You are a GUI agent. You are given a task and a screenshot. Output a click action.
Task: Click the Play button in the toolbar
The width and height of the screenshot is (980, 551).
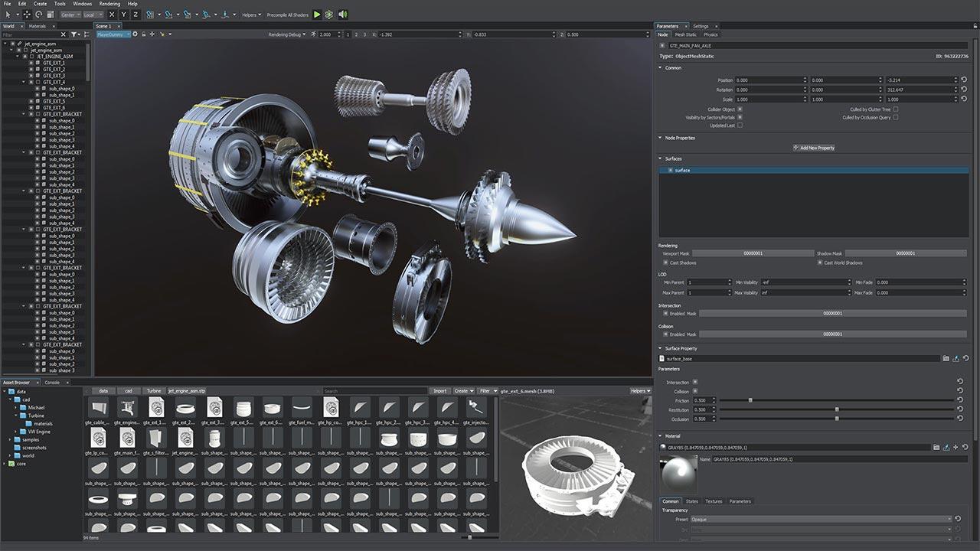(316, 14)
